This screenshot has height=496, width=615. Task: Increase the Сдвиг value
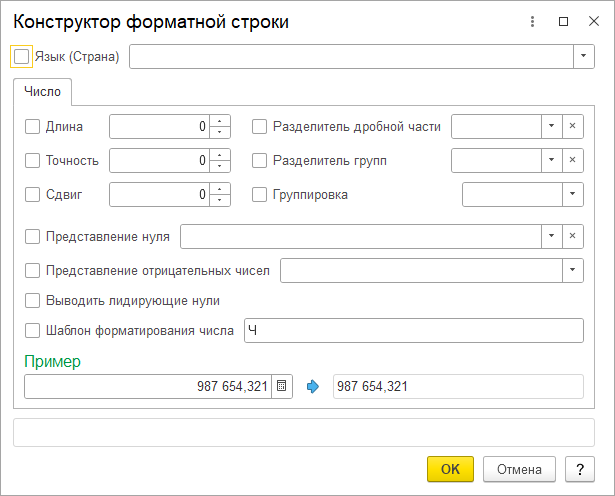pos(220,189)
